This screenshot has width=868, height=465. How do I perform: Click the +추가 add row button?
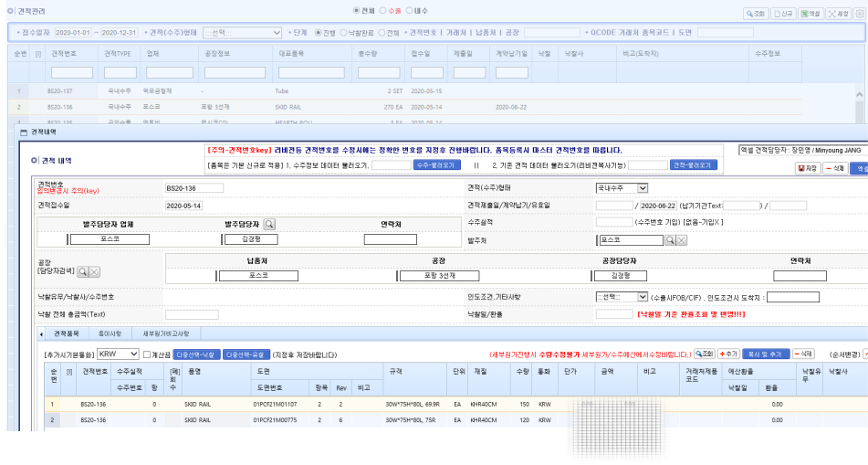(x=728, y=354)
